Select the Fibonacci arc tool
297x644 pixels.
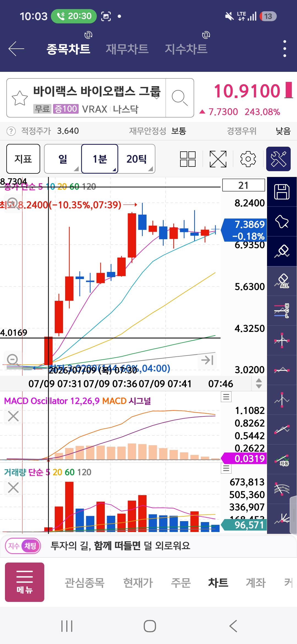[282, 489]
